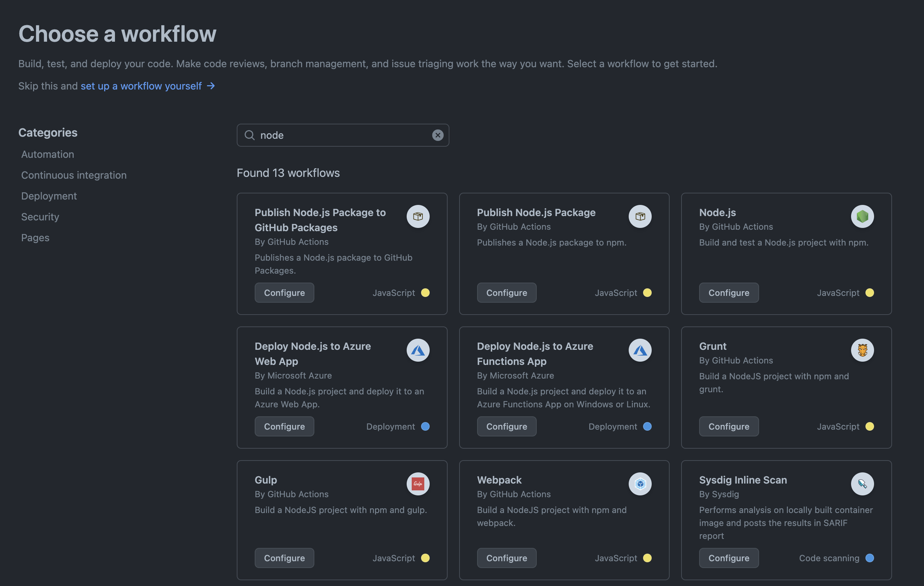Focus the workflow search field containing node
The height and width of the screenshot is (586, 924).
[x=343, y=135]
